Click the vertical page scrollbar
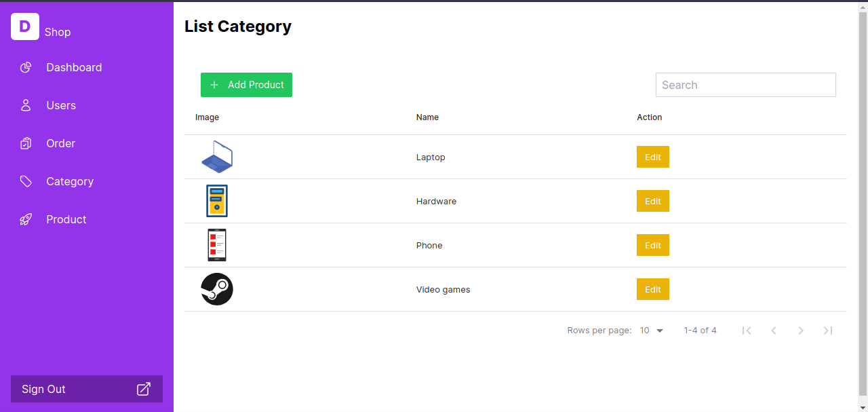Viewport: 868px width, 412px height. tap(863, 204)
